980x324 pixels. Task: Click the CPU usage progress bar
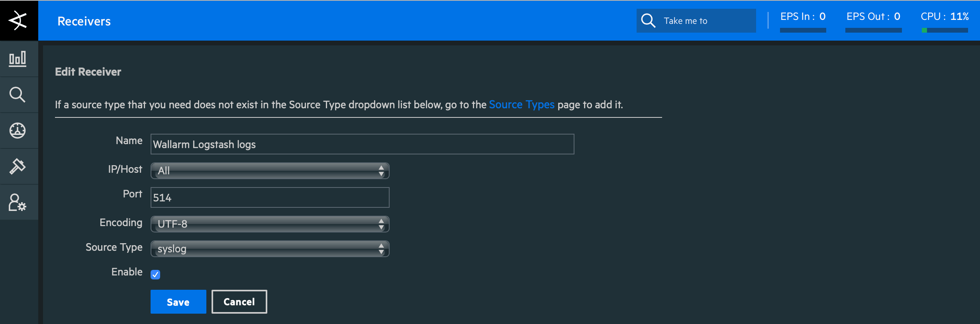tap(945, 30)
